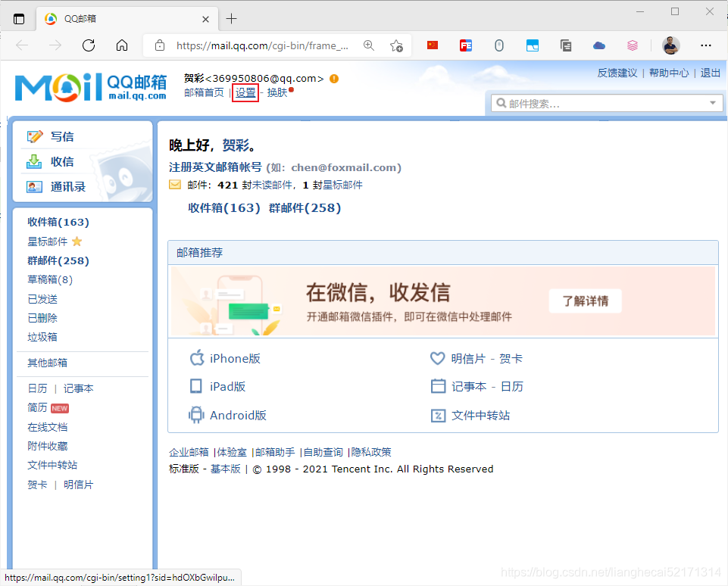This screenshot has height=586, width=728.
Task: Open 隐私政策 privacy policy link
Action: [371, 452]
